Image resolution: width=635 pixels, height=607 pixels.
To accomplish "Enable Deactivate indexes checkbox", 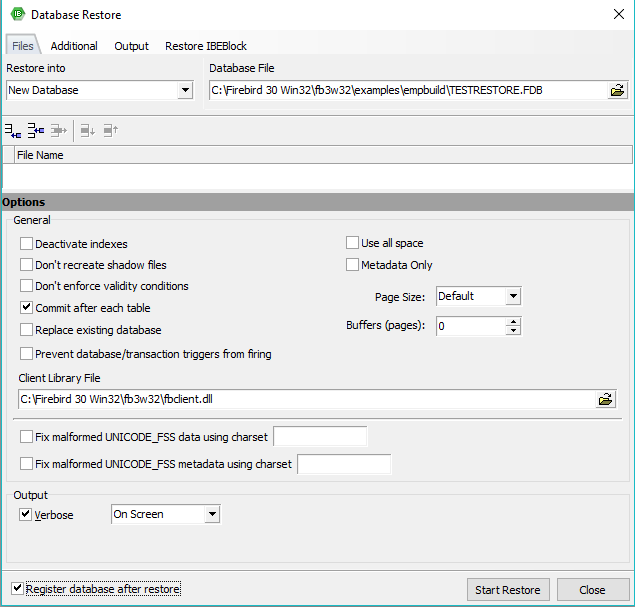I will (26, 244).
